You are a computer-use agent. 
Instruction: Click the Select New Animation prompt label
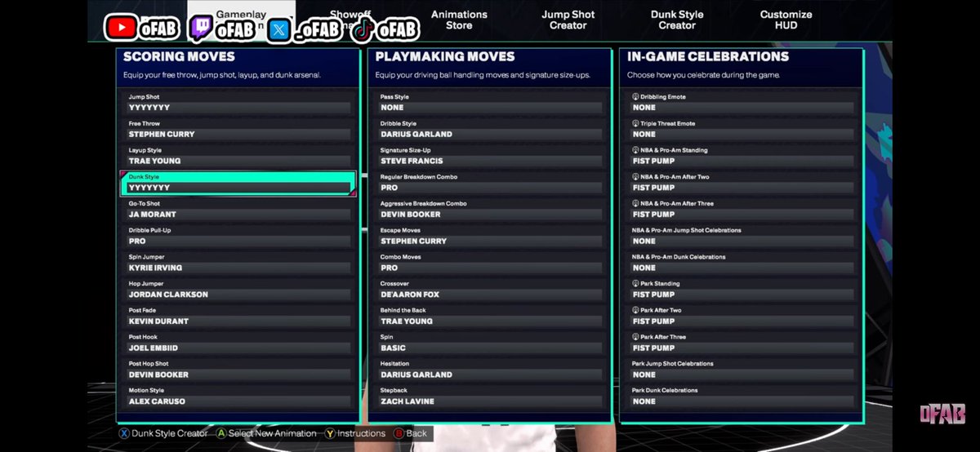click(273, 433)
